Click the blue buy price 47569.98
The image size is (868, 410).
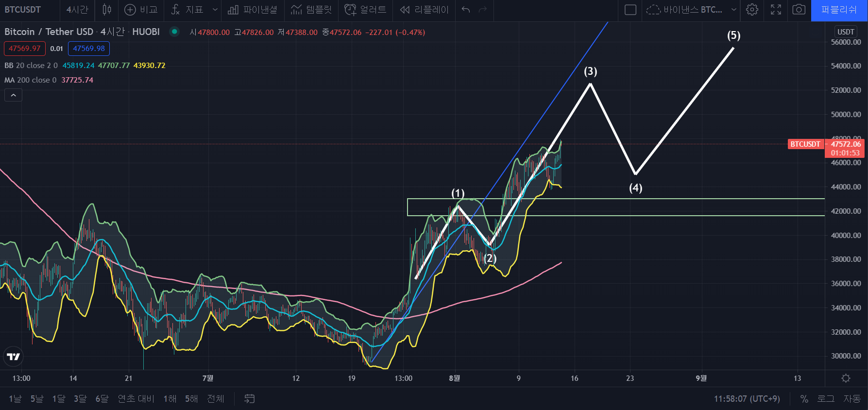point(89,49)
